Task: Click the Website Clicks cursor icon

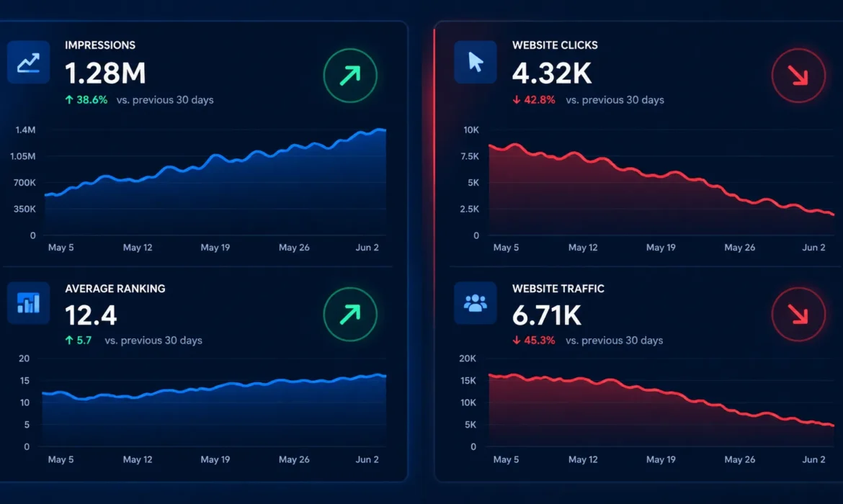Action: [x=476, y=63]
